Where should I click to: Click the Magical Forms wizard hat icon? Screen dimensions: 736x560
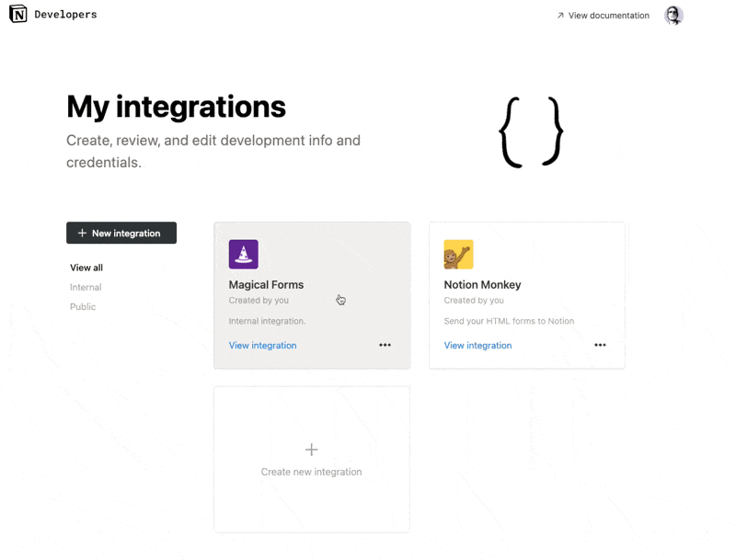243,254
